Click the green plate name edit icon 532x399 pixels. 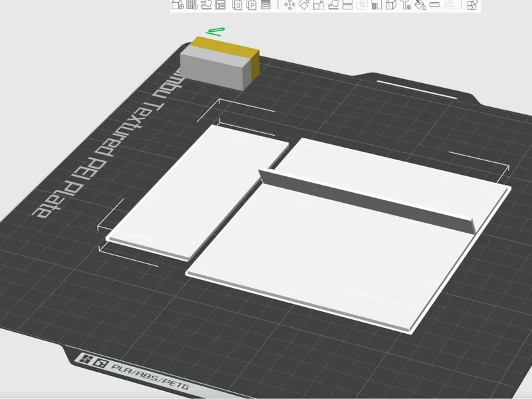pyautogui.click(x=215, y=31)
